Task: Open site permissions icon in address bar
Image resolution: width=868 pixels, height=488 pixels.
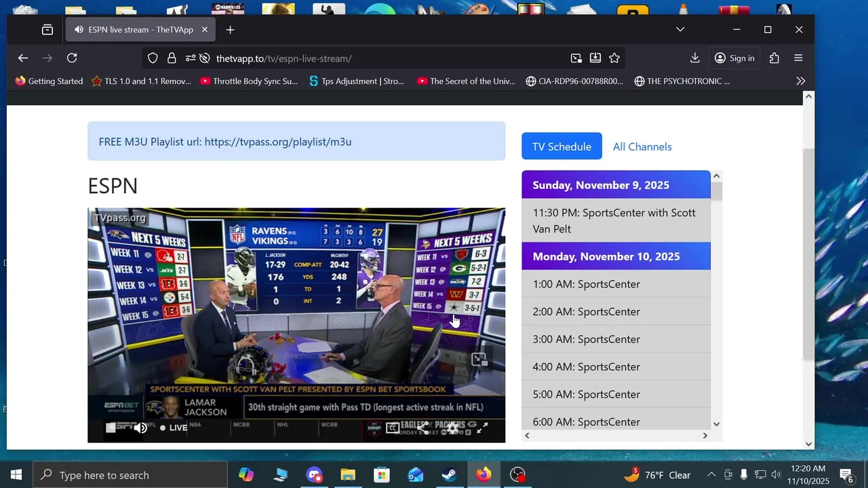Action: coord(190,58)
